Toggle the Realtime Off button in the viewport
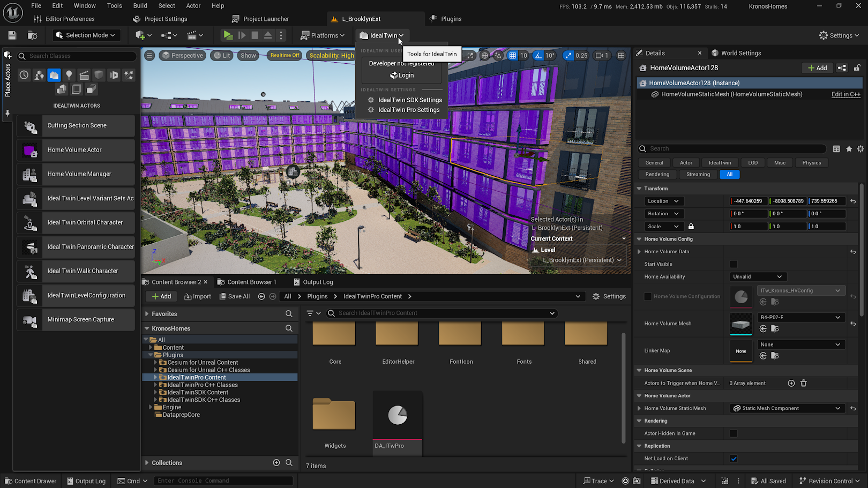 click(285, 55)
